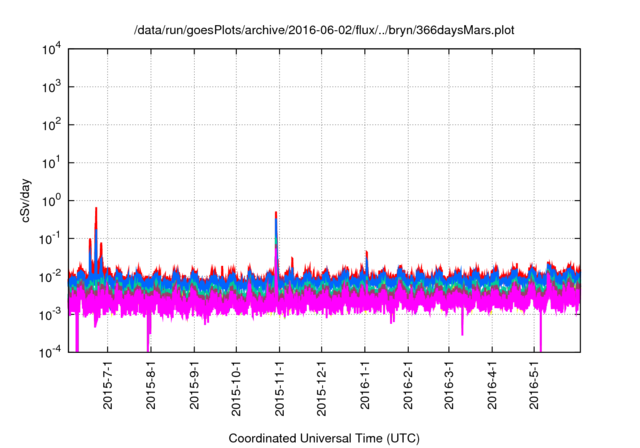The image size is (640, 448).
Task: Click the Coordinated Universal Time (UTC) label
Action: point(324,439)
